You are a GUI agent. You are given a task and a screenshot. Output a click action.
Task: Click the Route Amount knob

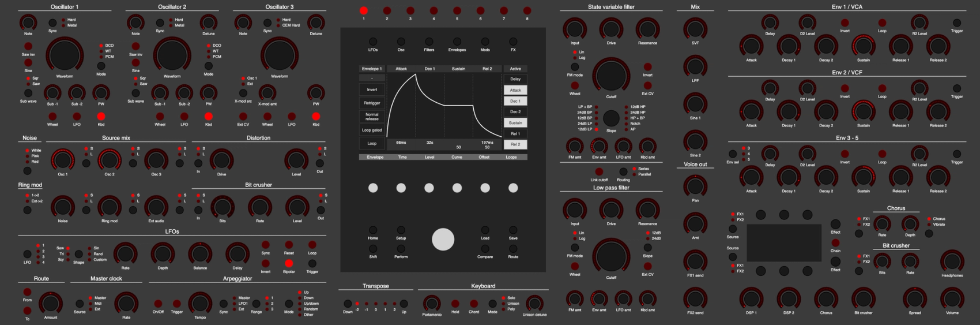[x=51, y=304]
